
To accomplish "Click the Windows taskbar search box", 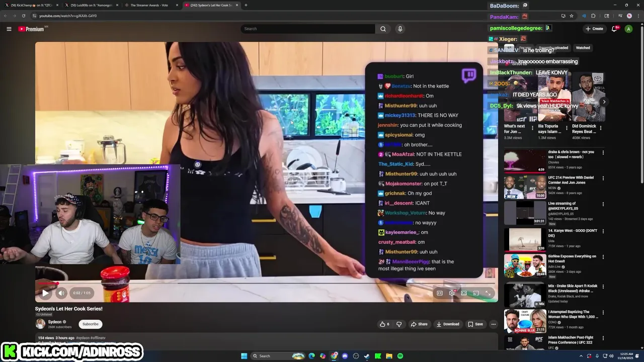I will (x=279, y=356).
